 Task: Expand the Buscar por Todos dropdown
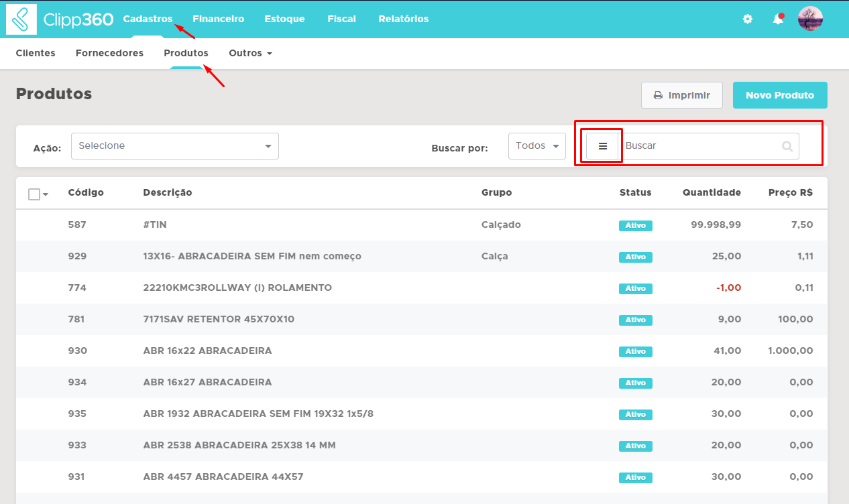tap(536, 146)
